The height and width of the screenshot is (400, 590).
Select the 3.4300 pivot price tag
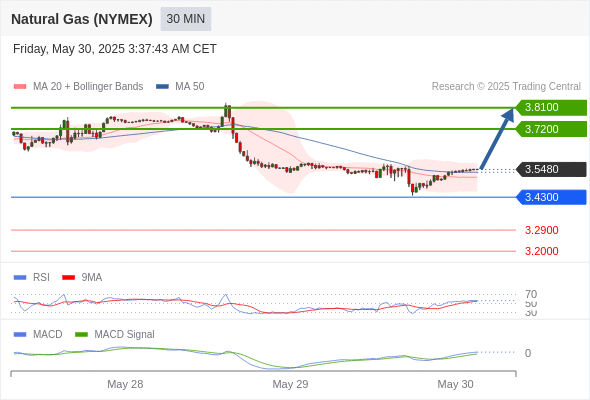[x=551, y=197]
